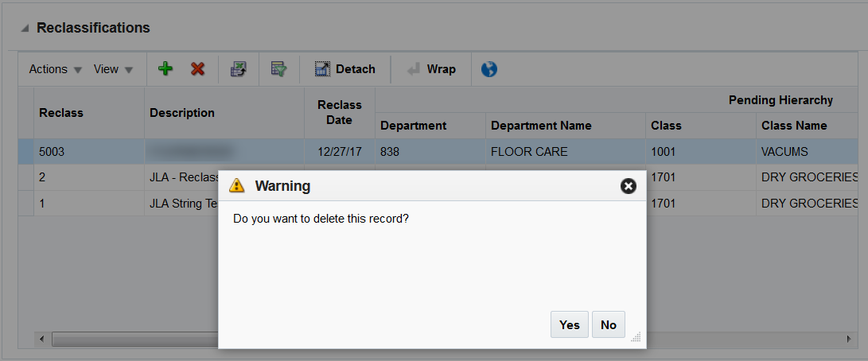Click the red X Delete icon

[197, 69]
